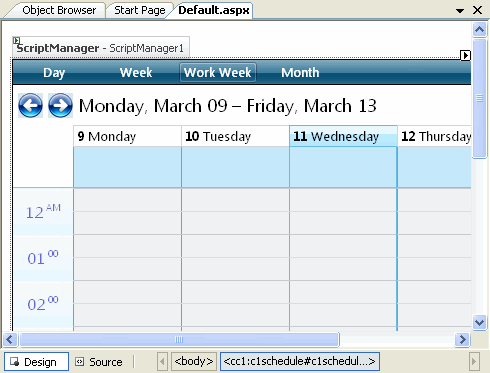Click the ScriptManager green arrow glyph
Viewport: 490px width, 373px height.
17,41
